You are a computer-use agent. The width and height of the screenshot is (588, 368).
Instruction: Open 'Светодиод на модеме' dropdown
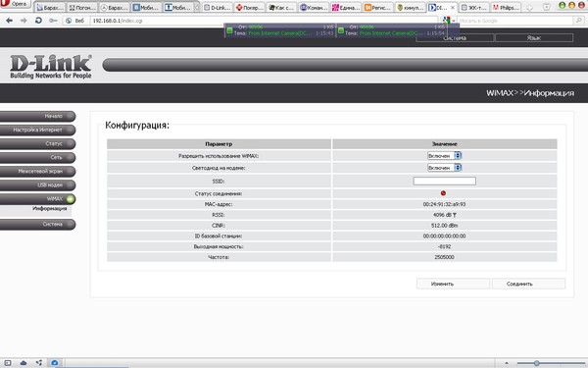click(444, 168)
